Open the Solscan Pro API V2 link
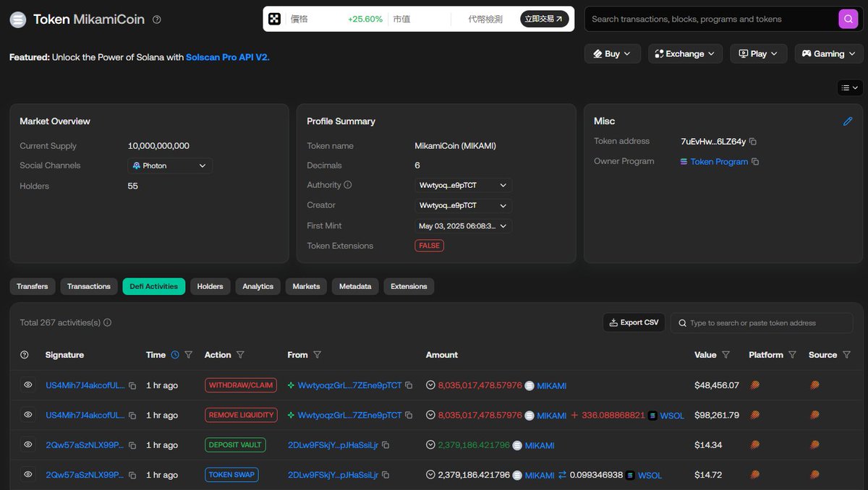Image resolution: width=868 pixels, height=490 pixels. (228, 56)
